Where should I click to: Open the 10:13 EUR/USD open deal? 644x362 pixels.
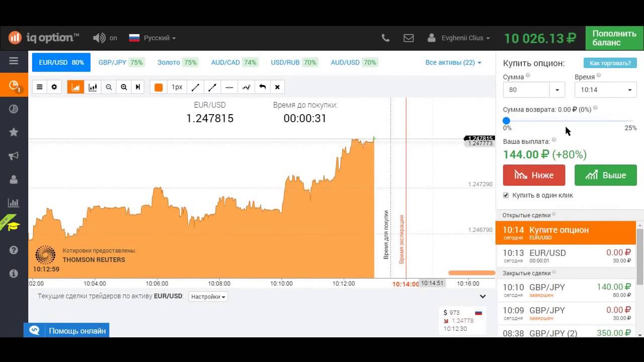566,256
